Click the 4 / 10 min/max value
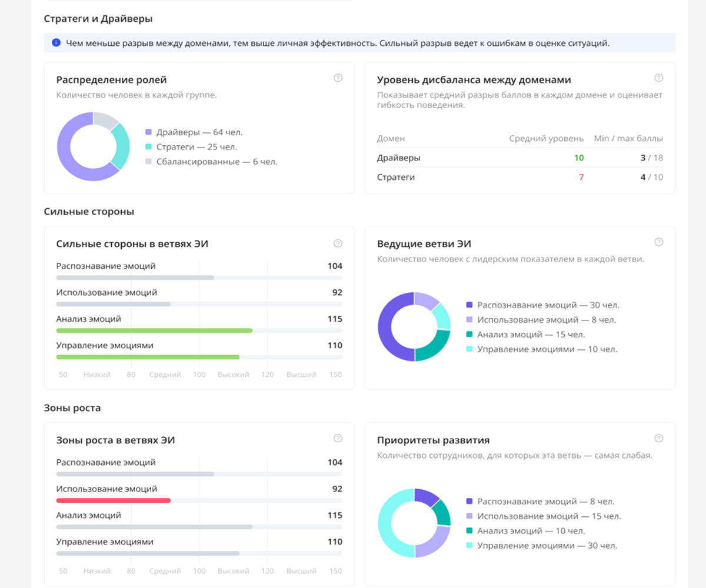The height and width of the screenshot is (588, 706). [652, 177]
